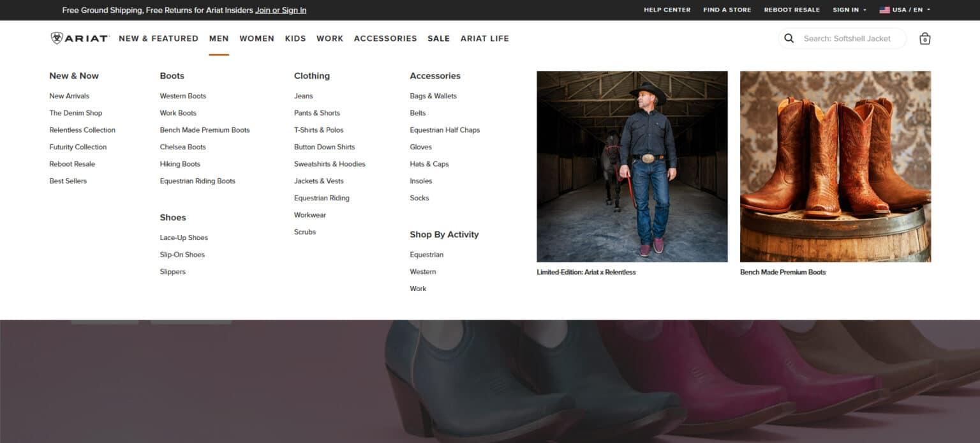The height and width of the screenshot is (443, 980).
Task: Choose Button Down Shirts
Action: point(324,147)
